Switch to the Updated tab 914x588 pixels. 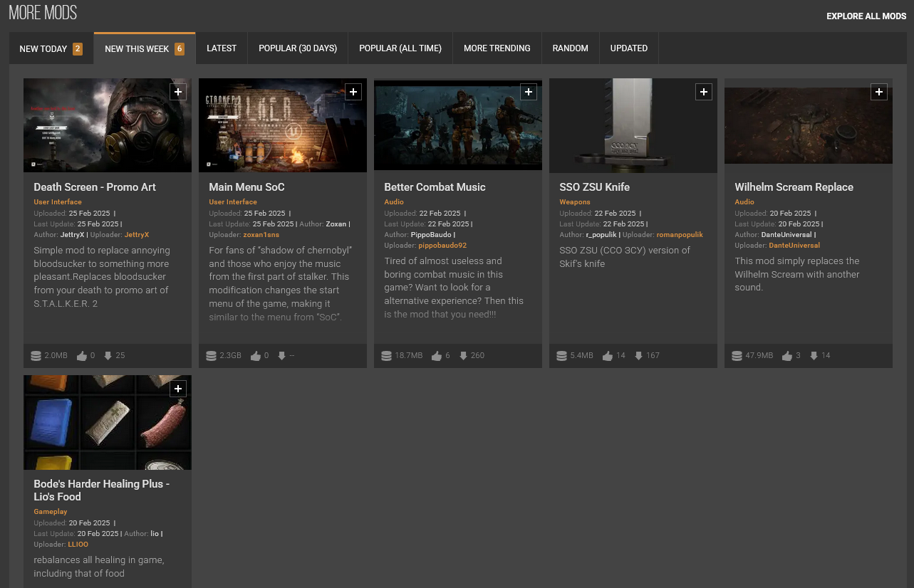click(629, 48)
